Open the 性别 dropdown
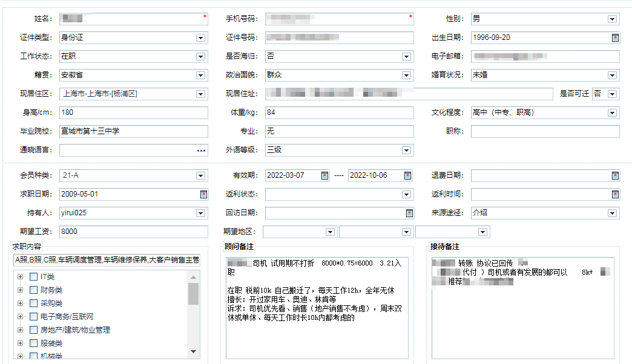 pyautogui.click(x=612, y=19)
